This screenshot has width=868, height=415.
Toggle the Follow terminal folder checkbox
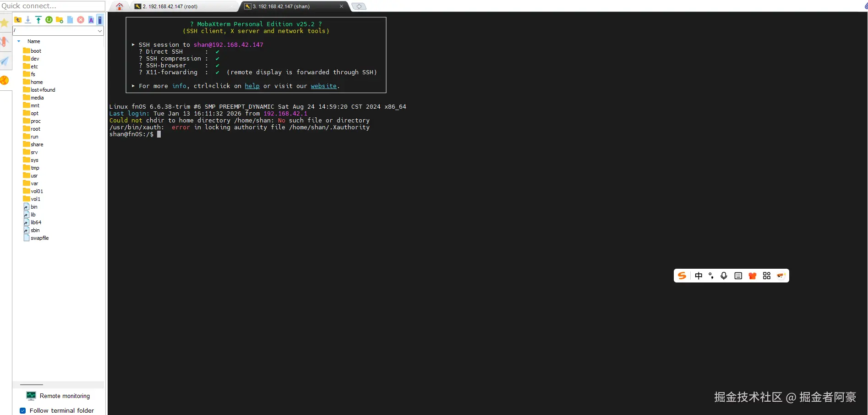pos(22,410)
